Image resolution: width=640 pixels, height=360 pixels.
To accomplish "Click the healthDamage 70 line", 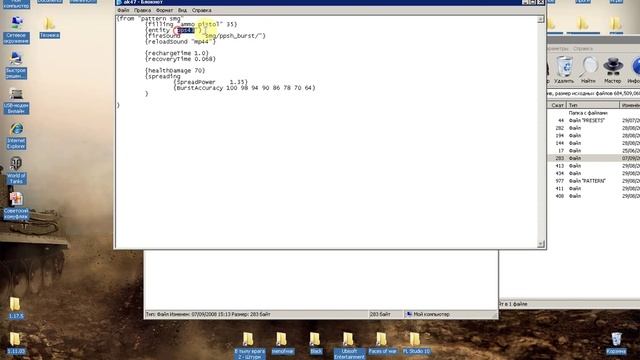I will tap(175, 71).
